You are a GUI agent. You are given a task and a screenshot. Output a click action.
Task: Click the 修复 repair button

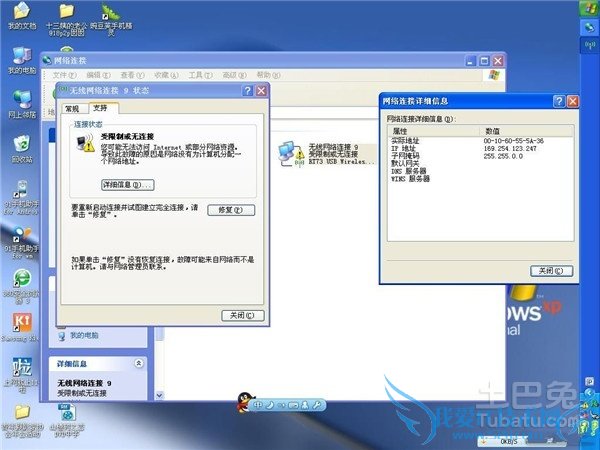231,210
